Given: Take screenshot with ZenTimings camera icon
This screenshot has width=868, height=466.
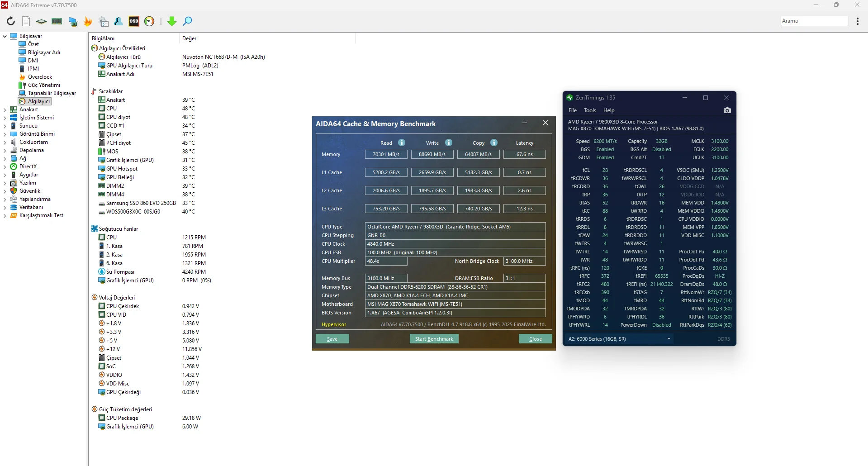Looking at the screenshot, I should point(727,110).
